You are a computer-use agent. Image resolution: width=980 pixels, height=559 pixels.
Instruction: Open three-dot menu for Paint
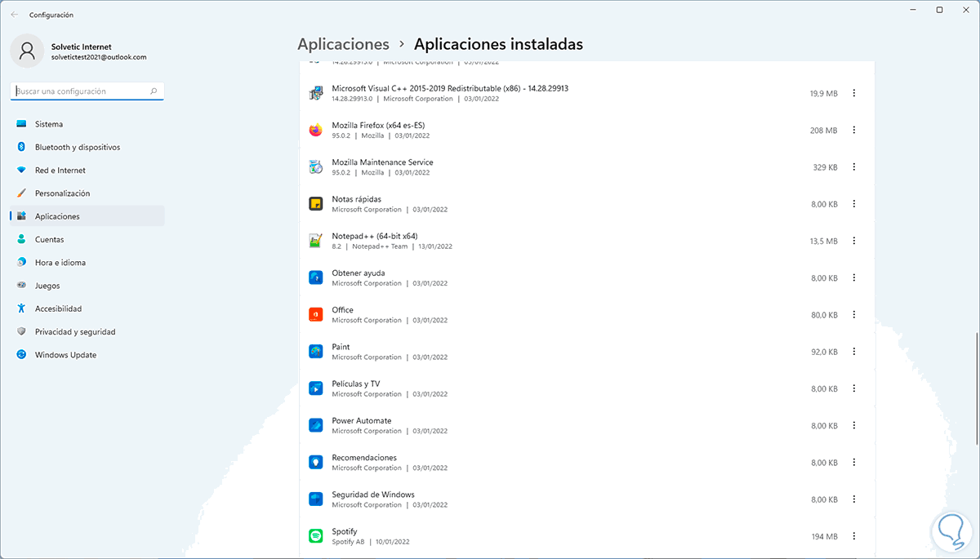pos(854,352)
